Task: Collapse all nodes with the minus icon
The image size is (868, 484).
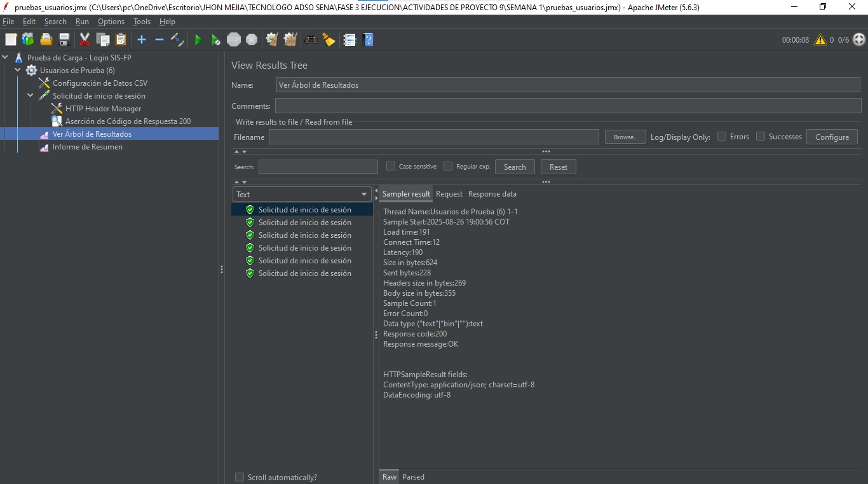Action: coord(159,39)
